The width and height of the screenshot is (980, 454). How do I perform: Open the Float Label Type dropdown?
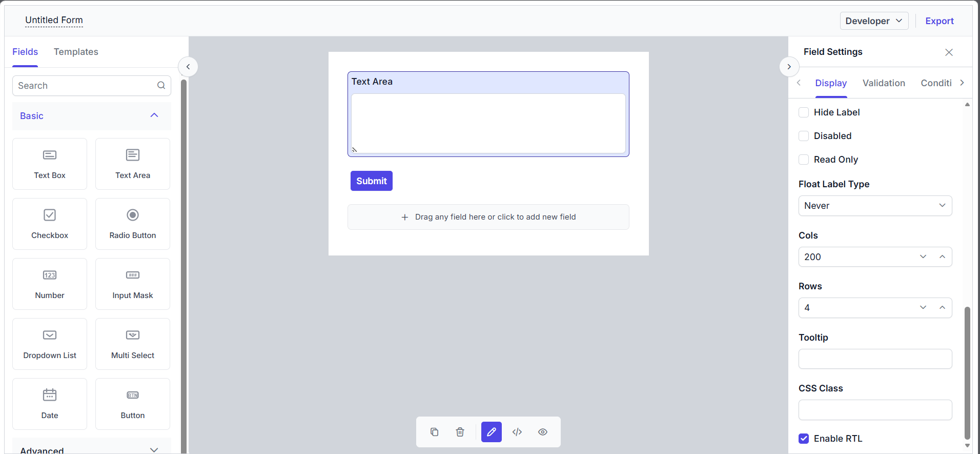pos(875,206)
